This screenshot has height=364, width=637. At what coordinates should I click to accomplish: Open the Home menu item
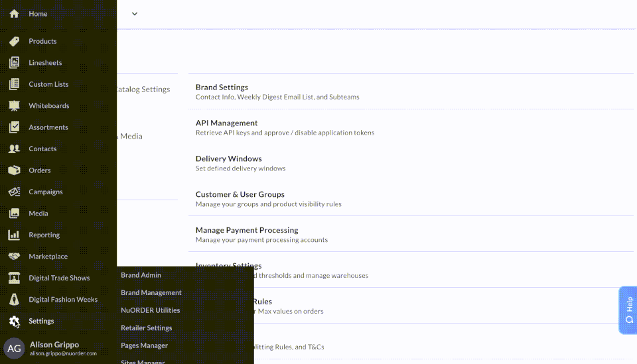(38, 14)
